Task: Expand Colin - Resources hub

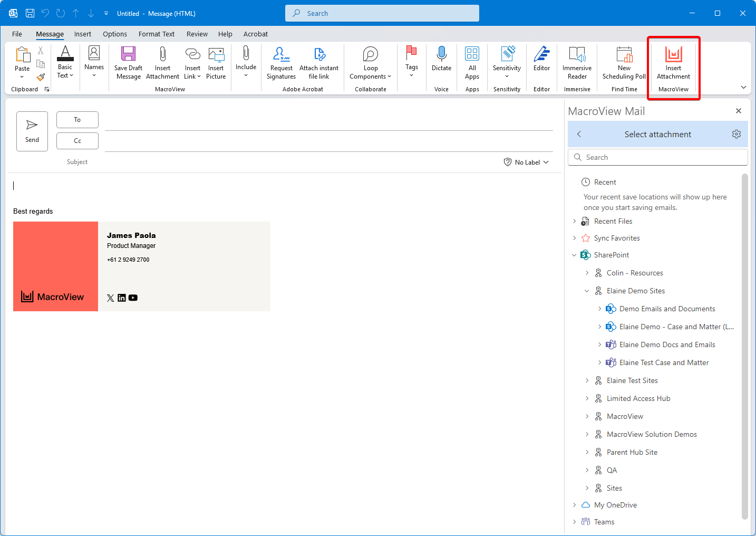Action: coord(587,273)
